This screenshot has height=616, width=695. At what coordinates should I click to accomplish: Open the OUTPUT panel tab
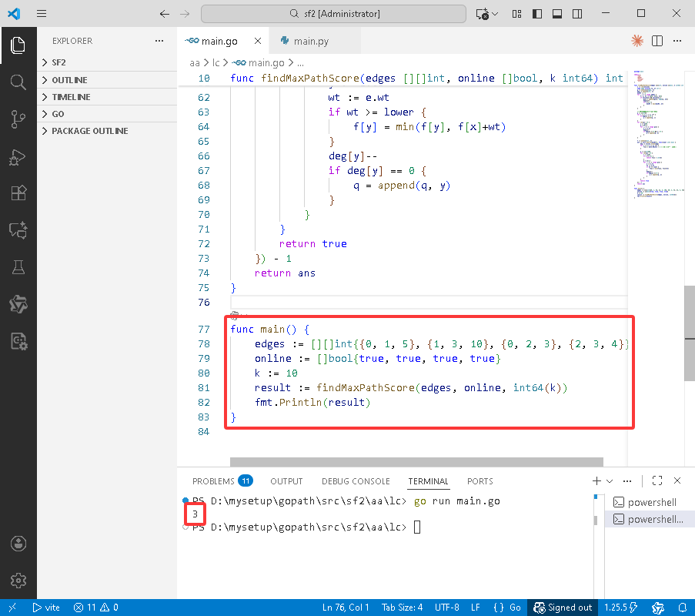tap(286, 481)
